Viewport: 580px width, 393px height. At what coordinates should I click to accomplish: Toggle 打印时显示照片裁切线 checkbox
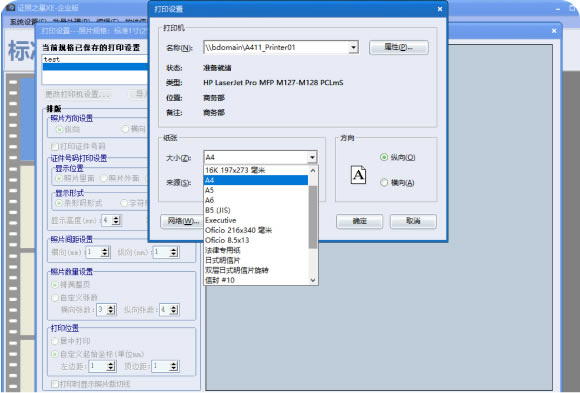pos(55,384)
